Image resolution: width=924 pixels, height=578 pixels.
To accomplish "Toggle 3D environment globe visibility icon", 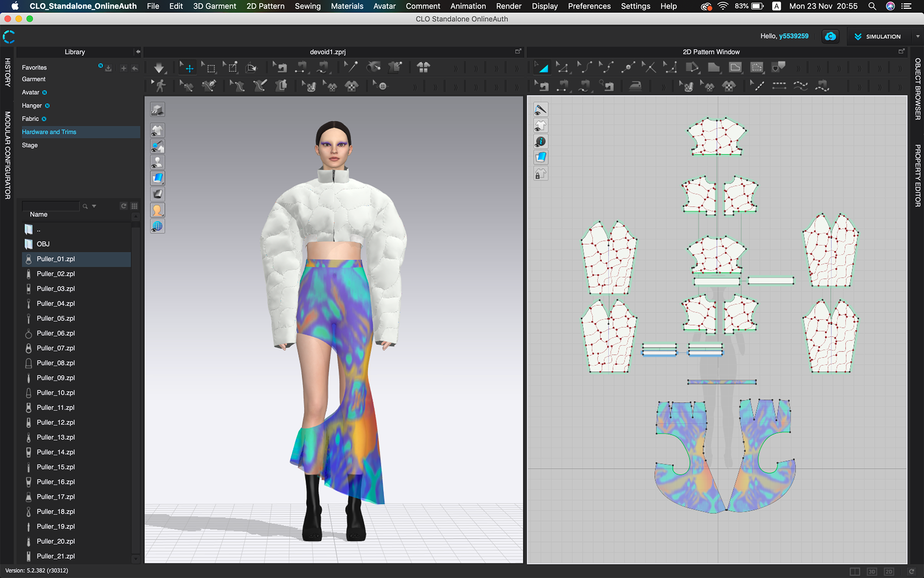I will (157, 226).
